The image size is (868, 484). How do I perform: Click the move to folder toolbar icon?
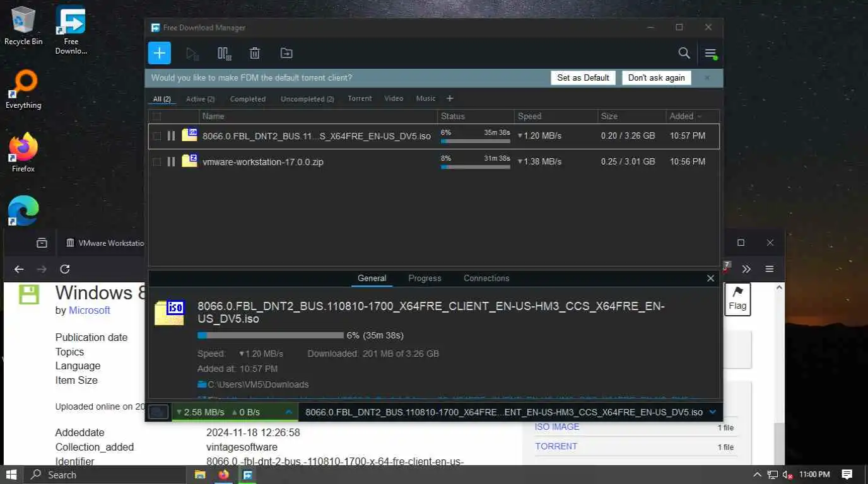286,54
